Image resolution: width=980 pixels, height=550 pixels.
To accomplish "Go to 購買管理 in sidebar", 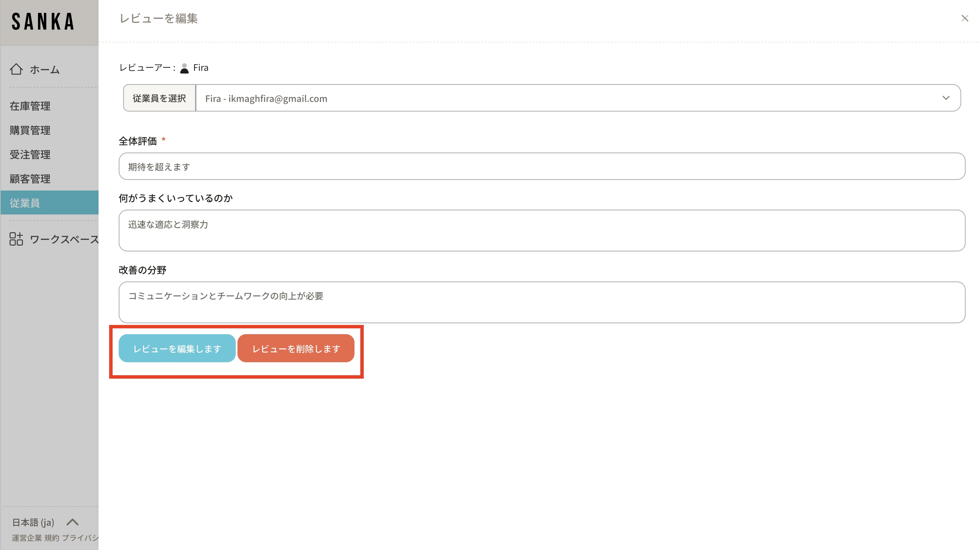I will [x=30, y=130].
